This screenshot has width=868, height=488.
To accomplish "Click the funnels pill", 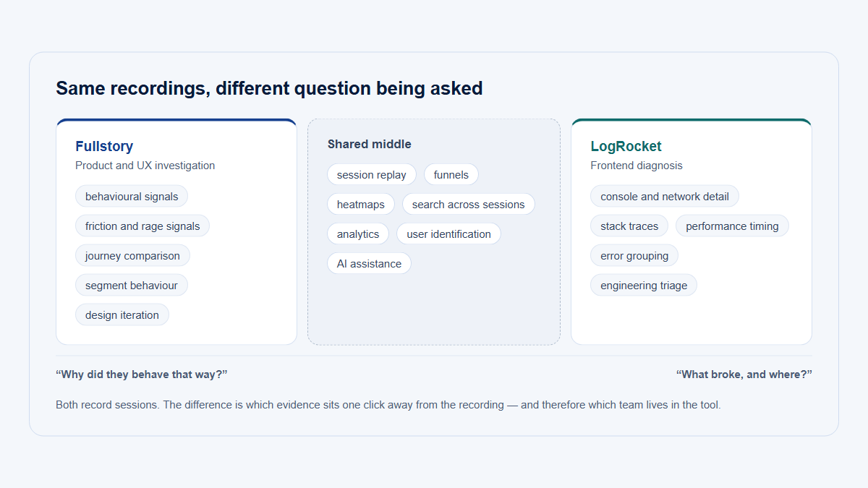I will pos(451,175).
